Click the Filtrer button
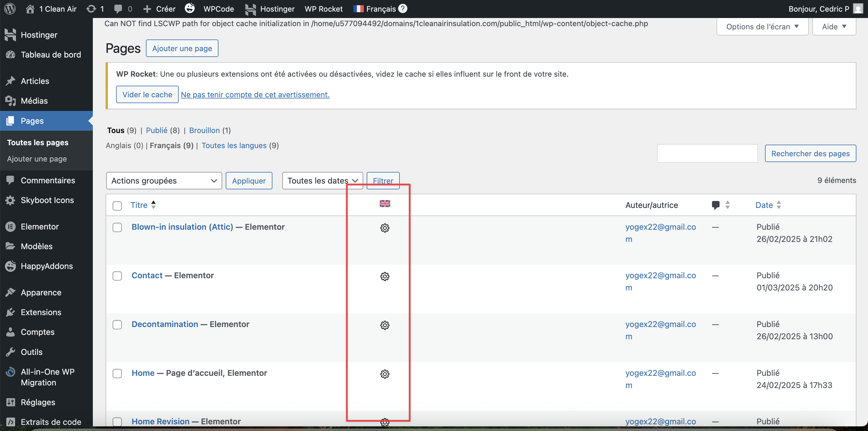Viewport: 868px width, 431px height. [x=383, y=181]
